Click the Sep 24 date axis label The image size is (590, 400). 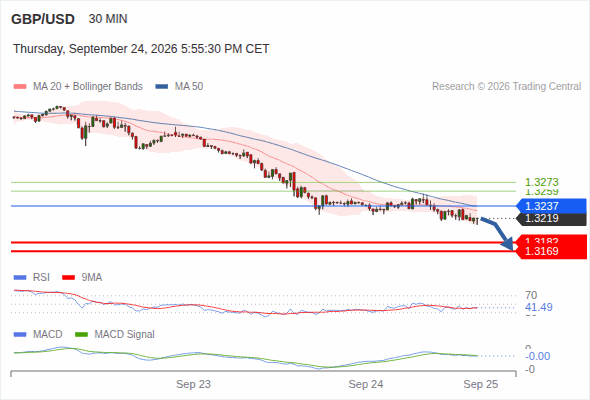366,384
